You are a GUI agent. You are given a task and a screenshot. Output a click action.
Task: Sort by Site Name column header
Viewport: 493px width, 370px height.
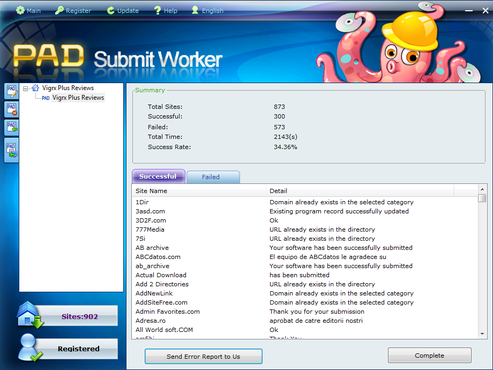199,191
